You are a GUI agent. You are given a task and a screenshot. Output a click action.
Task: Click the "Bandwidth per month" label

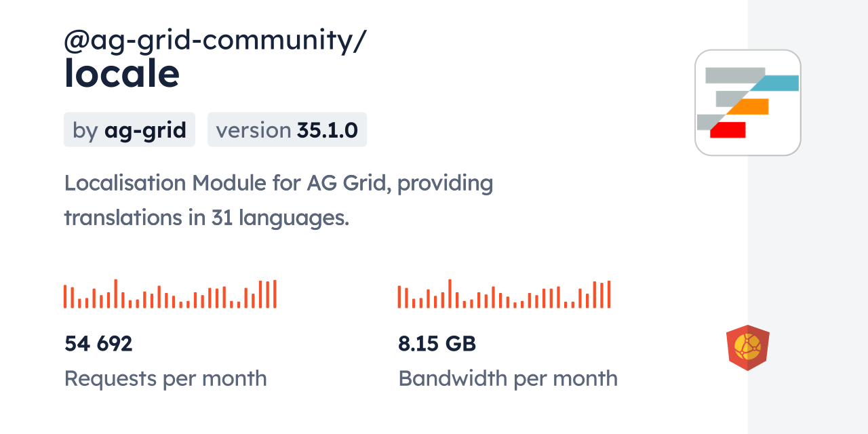click(508, 378)
